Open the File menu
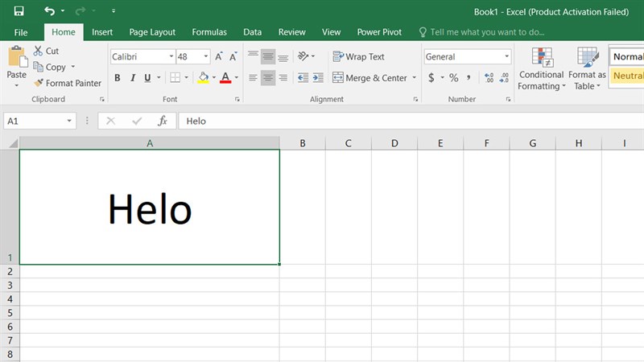 tap(21, 32)
